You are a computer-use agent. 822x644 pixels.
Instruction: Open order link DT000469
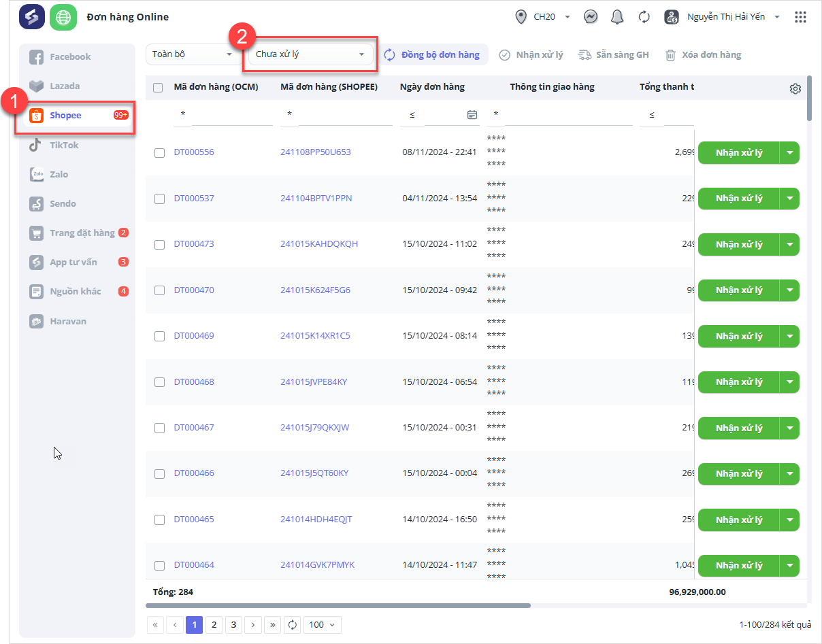(x=194, y=336)
